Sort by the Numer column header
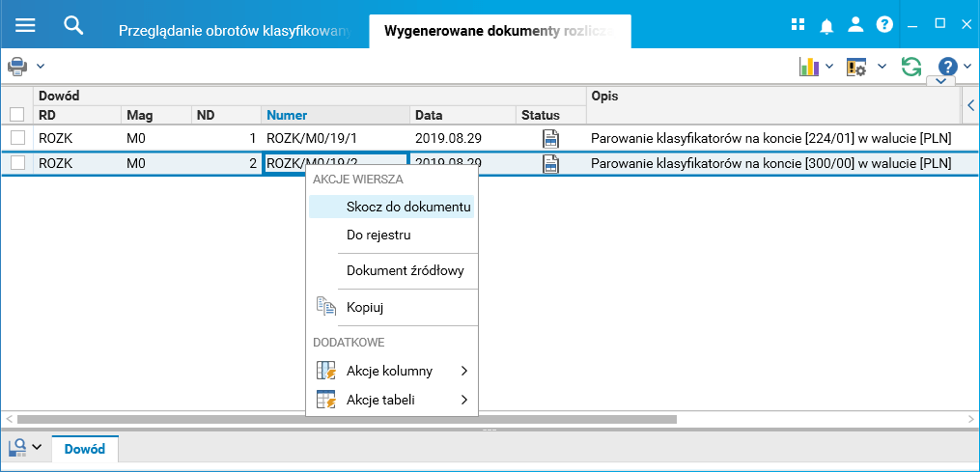The image size is (980, 472). pos(287,115)
